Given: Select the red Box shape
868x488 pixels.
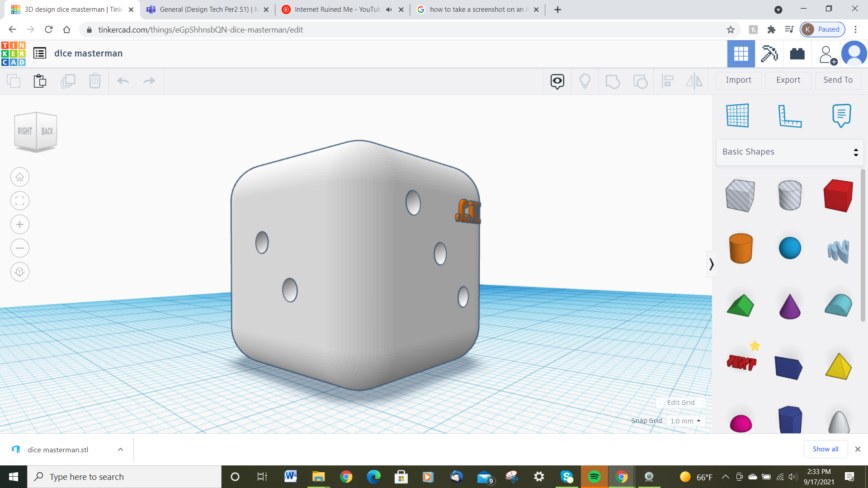Looking at the screenshot, I should [x=838, y=195].
